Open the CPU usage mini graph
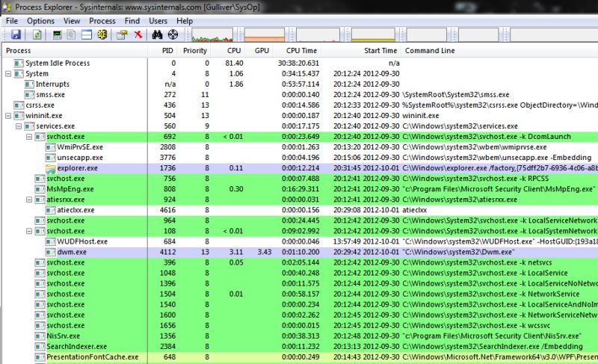This screenshot has height=364, width=598. 212,34
